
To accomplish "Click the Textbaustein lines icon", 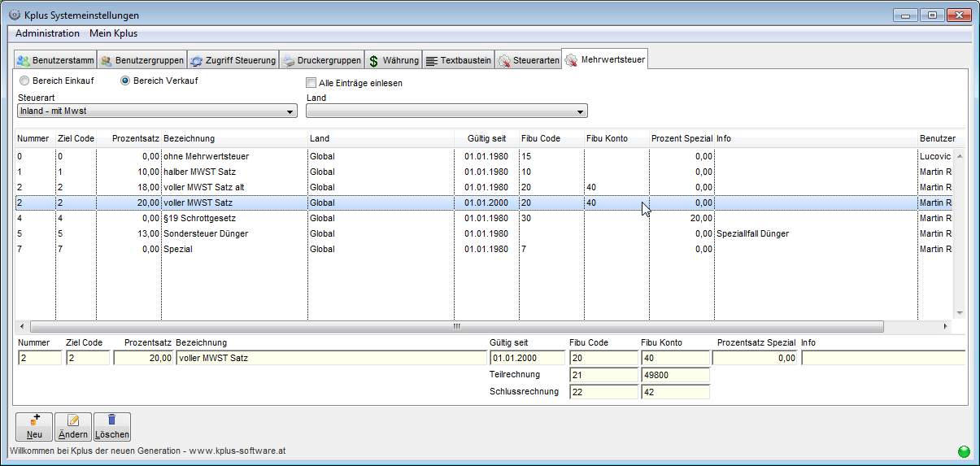I will (432, 61).
